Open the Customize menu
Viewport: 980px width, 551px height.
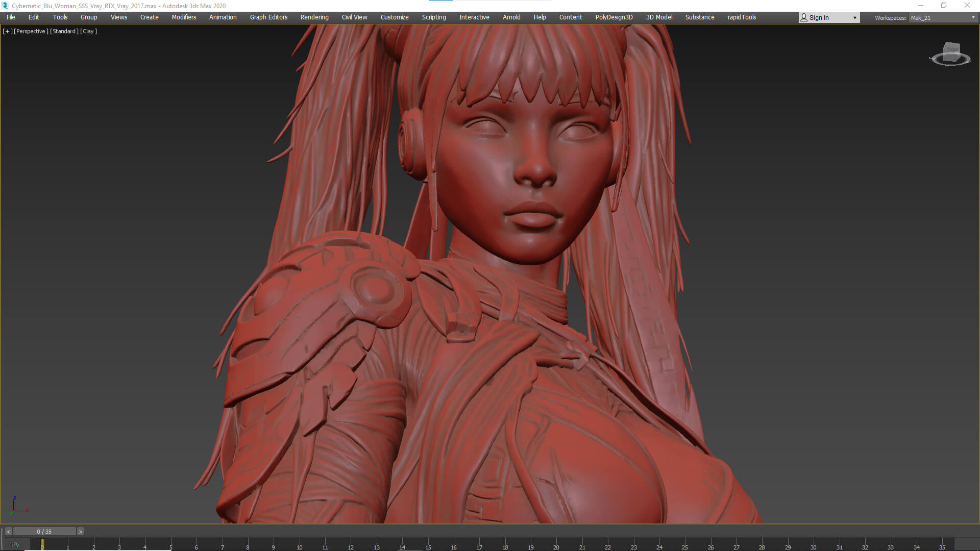tap(395, 17)
